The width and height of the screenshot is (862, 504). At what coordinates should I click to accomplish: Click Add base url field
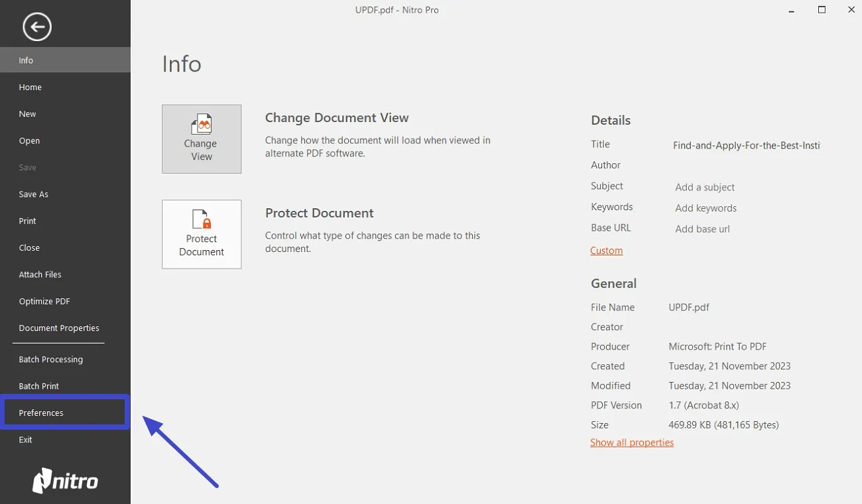coord(702,229)
